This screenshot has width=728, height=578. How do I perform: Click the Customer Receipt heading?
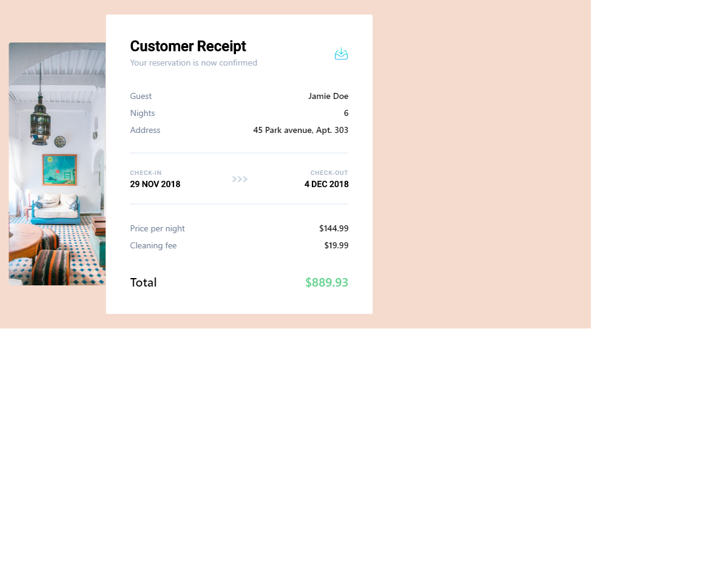(x=188, y=46)
